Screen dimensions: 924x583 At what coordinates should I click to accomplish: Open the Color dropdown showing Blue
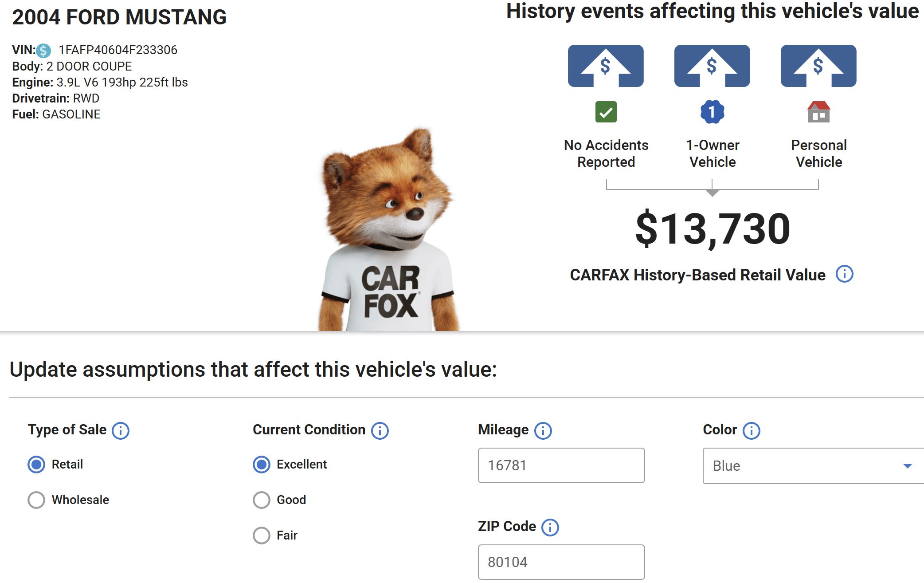(x=812, y=466)
